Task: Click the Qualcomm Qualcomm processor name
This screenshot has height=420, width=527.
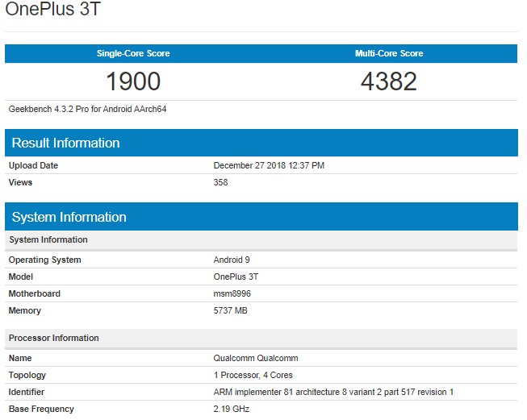Action: 256,358
